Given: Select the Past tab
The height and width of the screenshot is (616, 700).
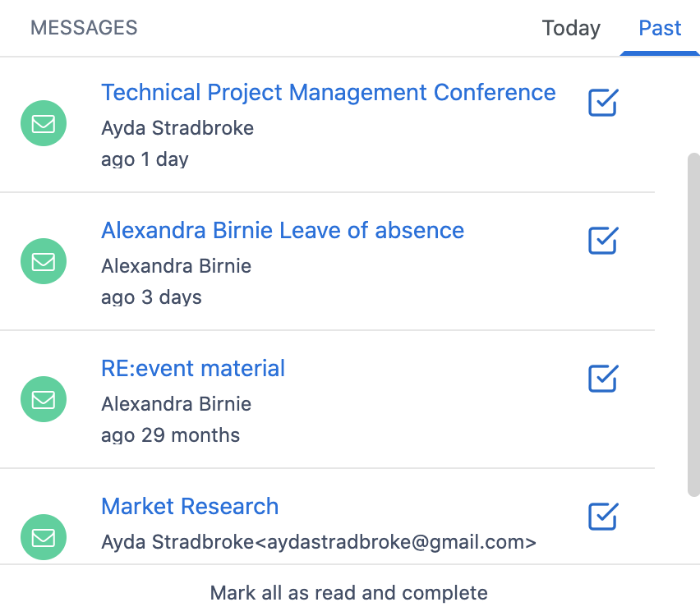Looking at the screenshot, I should point(660,28).
